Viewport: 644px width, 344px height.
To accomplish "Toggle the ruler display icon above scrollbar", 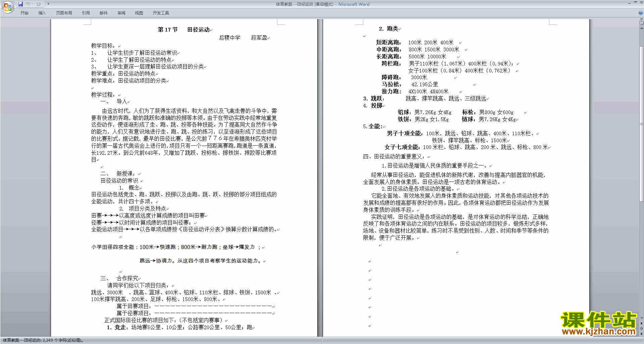I will tap(641, 23).
